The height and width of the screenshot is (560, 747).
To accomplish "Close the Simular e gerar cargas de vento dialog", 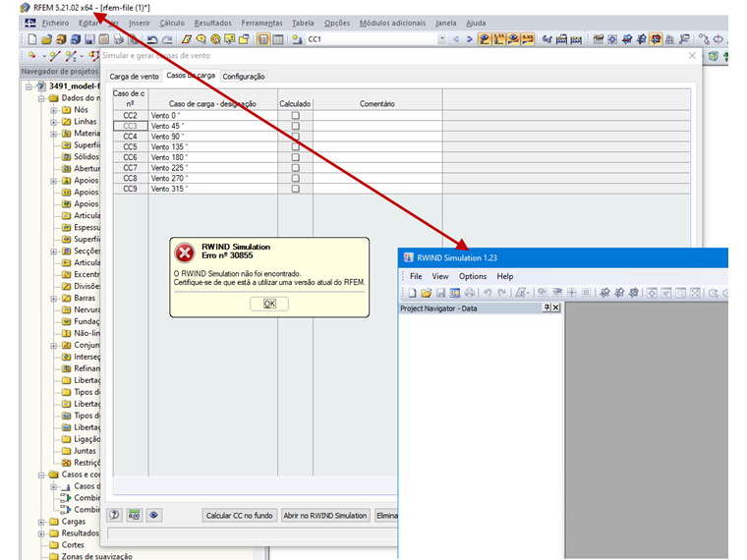I will (692, 56).
